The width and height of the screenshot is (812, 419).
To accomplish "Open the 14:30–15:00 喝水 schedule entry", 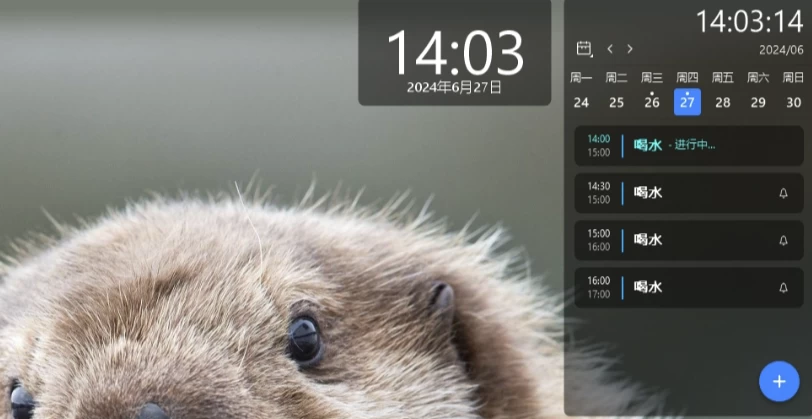I will pyautogui.click(x=688, y=193).
